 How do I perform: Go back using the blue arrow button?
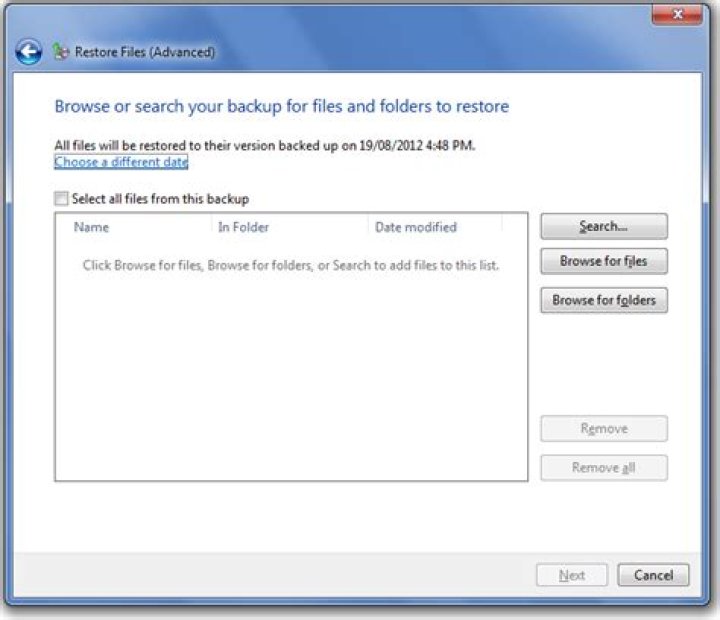(28, 51)
